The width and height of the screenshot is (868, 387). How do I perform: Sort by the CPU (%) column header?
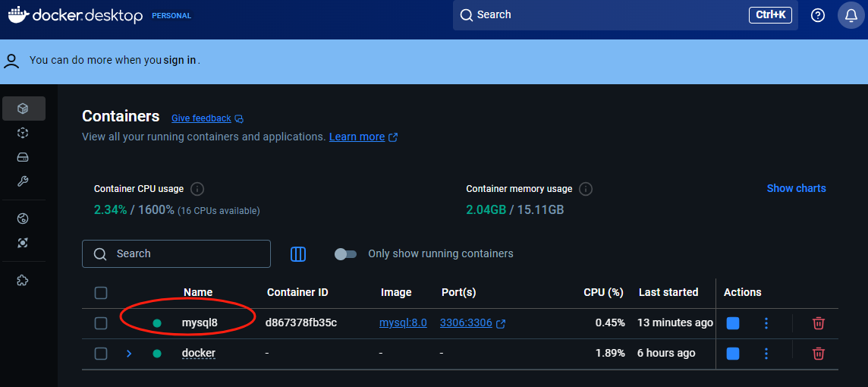(x=603, y=292)
